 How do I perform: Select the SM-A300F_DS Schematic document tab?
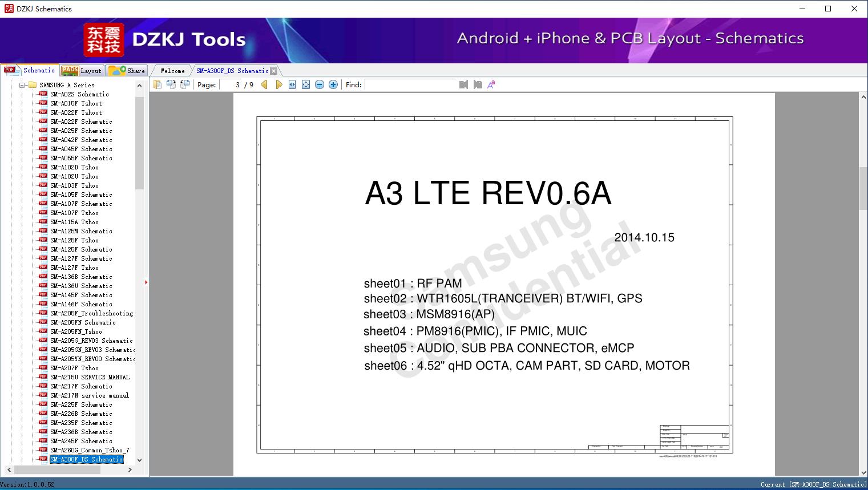coord(232,71)
